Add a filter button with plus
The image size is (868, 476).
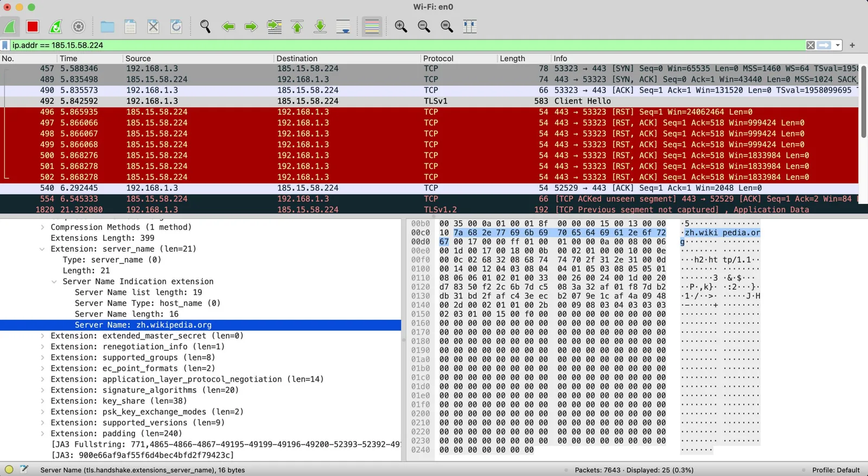(852, 45)
